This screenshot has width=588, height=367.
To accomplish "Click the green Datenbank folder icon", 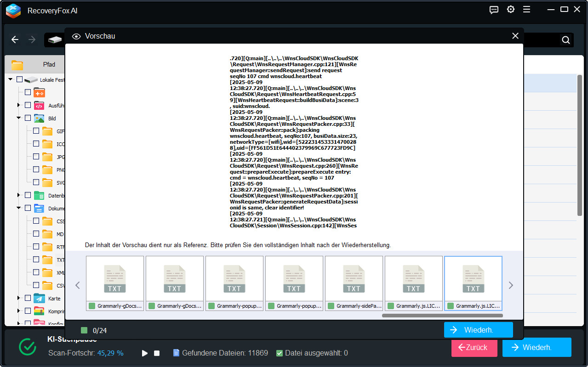I will tap(39, 195).
